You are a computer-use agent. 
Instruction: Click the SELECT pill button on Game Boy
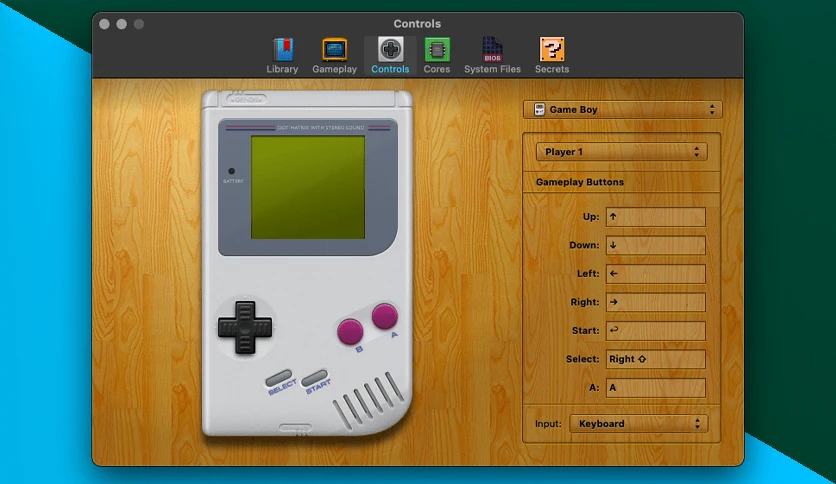[x=279, y=378]
